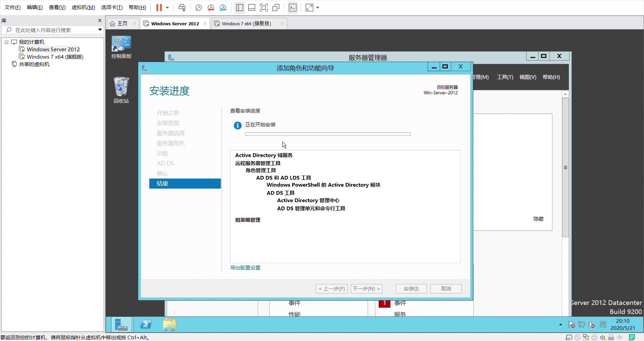Close the library panel

[x=100, y=20]
